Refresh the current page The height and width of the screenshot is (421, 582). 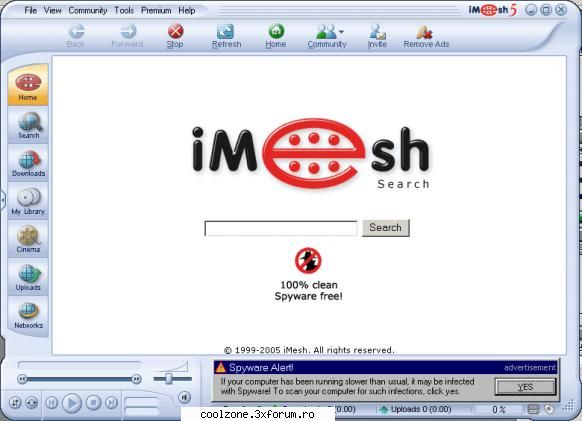click(x=226, y=36)
